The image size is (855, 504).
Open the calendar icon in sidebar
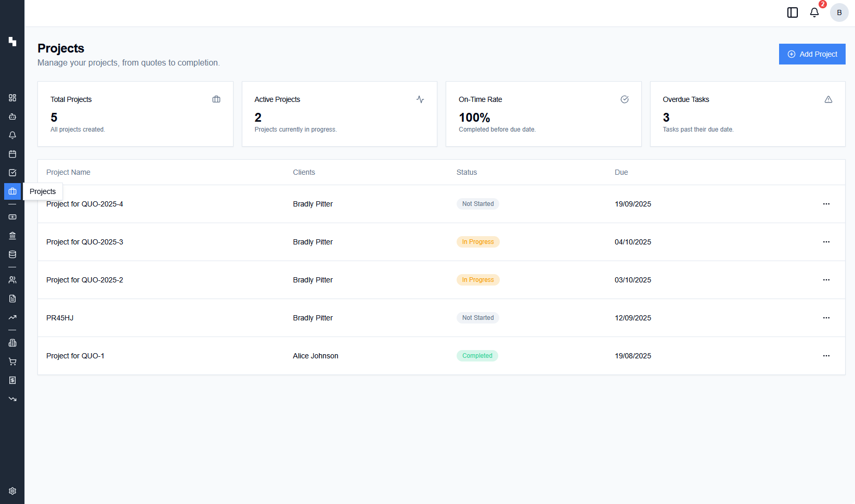[12, 154]
